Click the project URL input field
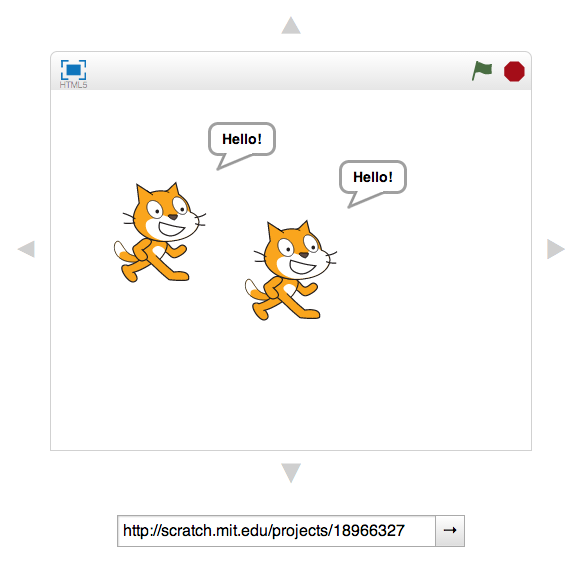Image resolution: width=585 pixels, height=561 pixels. [276, 531]
